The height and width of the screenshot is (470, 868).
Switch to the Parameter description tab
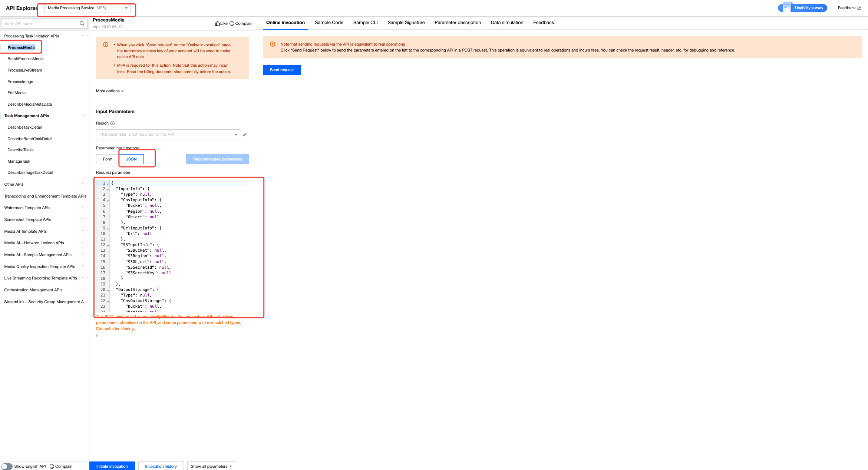pos(458,23)
